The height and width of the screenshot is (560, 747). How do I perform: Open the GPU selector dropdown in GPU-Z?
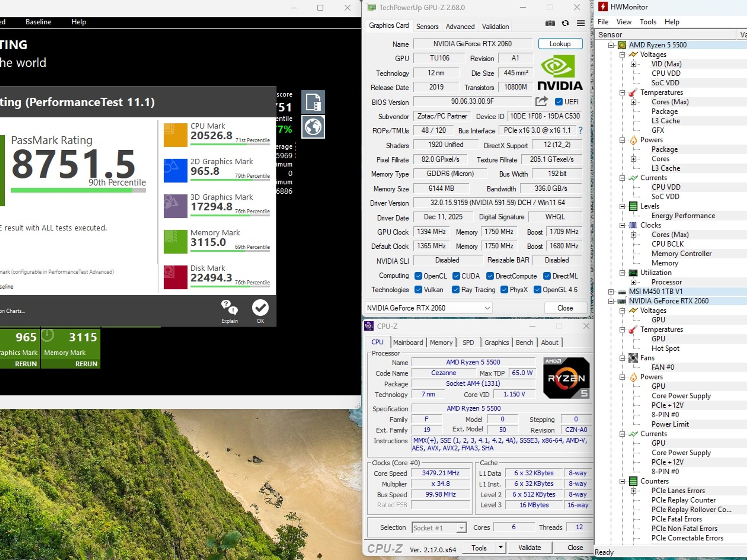click(429, 308)
